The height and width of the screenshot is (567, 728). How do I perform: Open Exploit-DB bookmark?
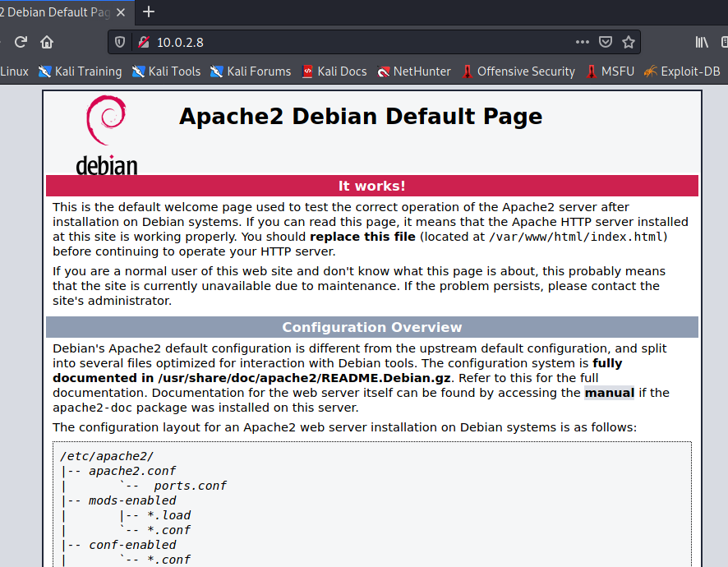click(682, 71)
